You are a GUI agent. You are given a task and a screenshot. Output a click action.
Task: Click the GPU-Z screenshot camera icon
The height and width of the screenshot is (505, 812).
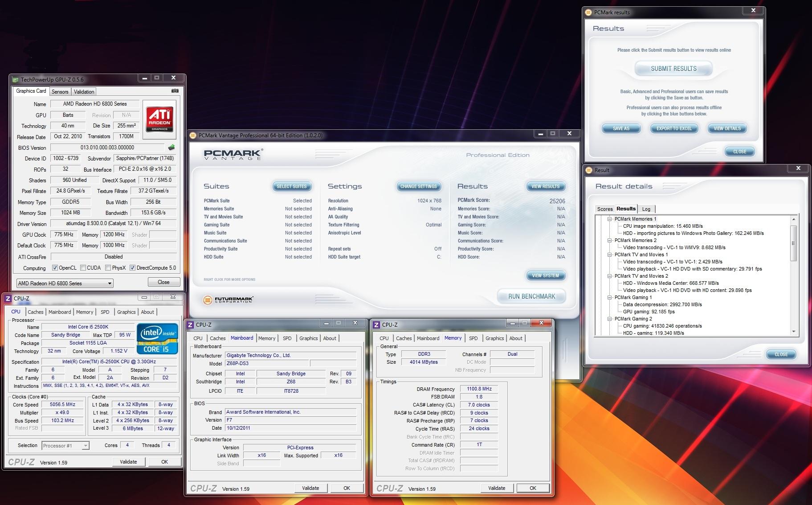175,91
